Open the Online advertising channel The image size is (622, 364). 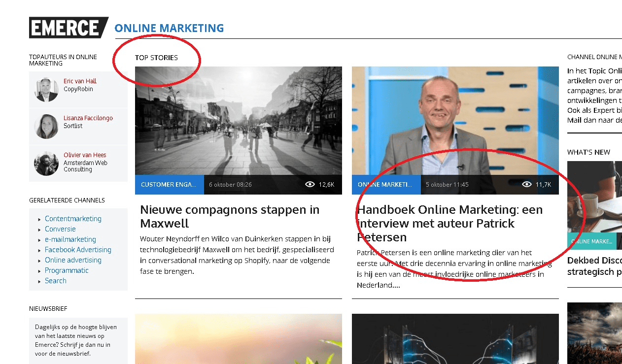pos(73,260)
